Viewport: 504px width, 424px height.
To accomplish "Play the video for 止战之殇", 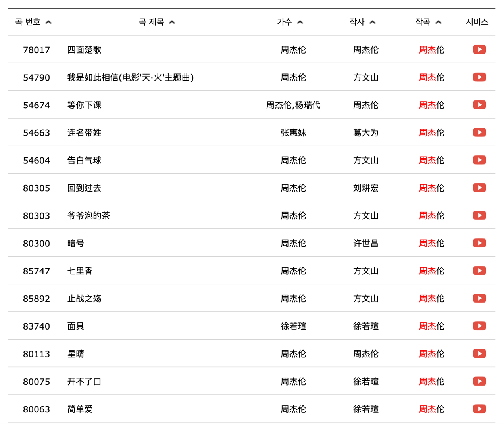I will (x=479, y=298).
